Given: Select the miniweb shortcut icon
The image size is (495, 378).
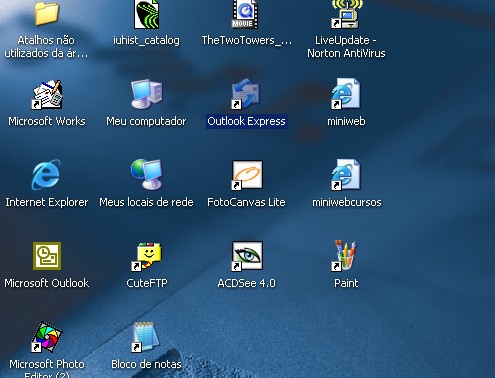Looking at the screenshot, I should 346,94.
